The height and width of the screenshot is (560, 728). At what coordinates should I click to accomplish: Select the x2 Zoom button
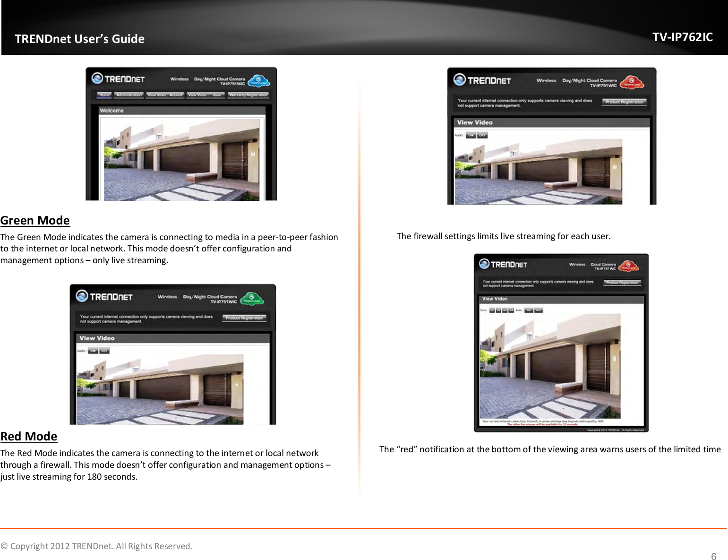point(498,310)
